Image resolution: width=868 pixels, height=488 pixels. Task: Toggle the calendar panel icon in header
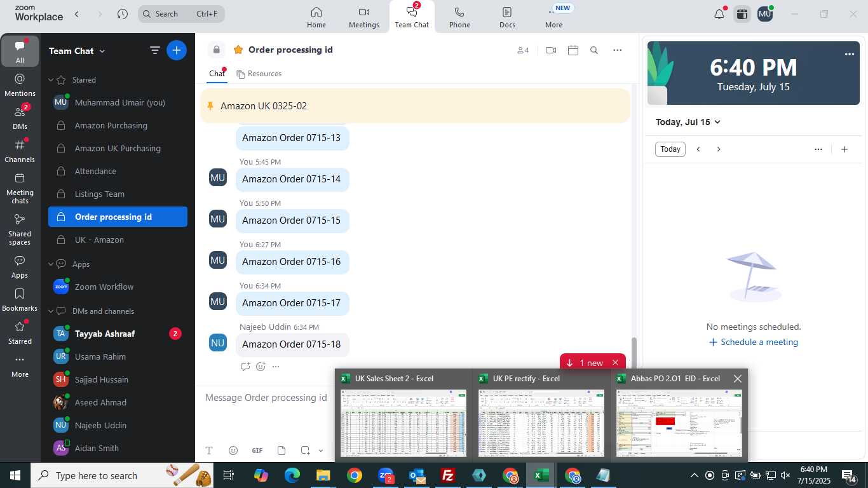click(x=742, y=14)
